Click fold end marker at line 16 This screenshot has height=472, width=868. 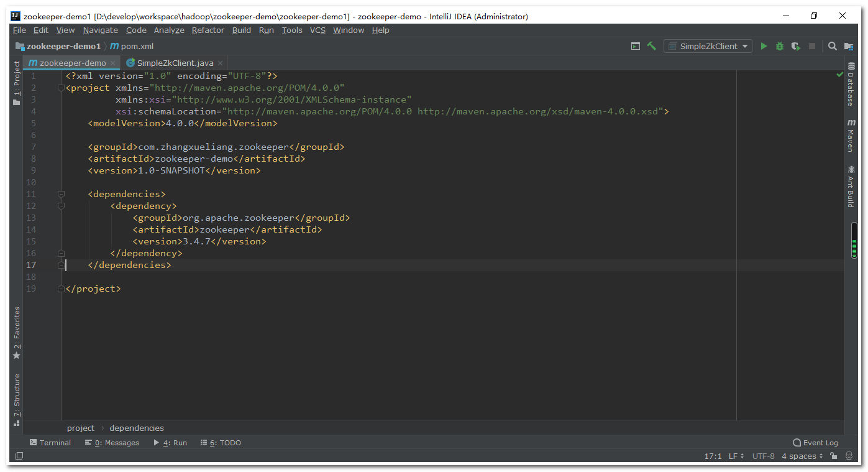[x=61, y=253]
